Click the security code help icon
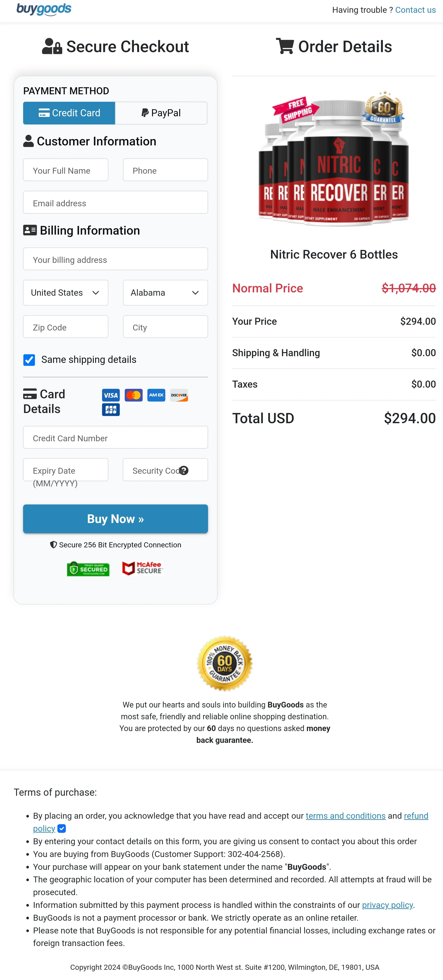The image size is (443, 980). tap(184, 471)
